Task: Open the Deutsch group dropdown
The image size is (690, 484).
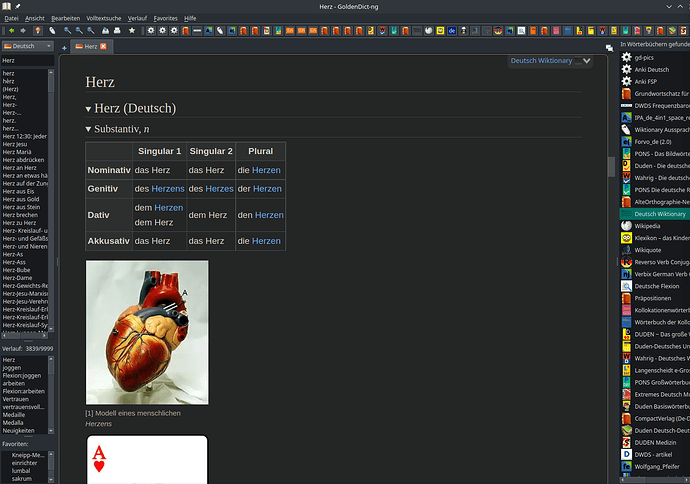Action: pyautogui.click(x=28, y=46)
